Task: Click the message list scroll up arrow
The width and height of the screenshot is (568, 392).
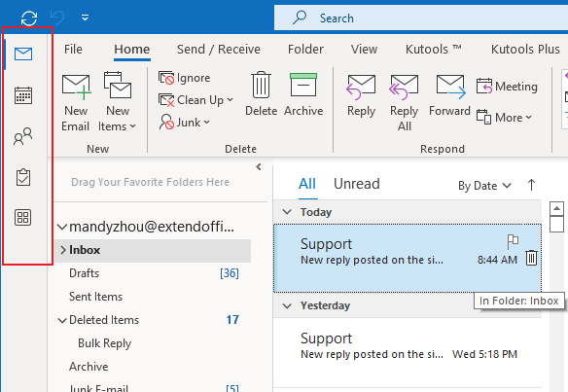Action: pyautogui.click(x=556, y=209)
